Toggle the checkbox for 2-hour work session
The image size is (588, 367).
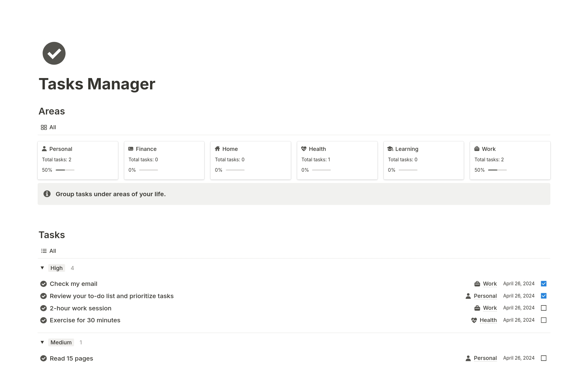coord(544,308)
